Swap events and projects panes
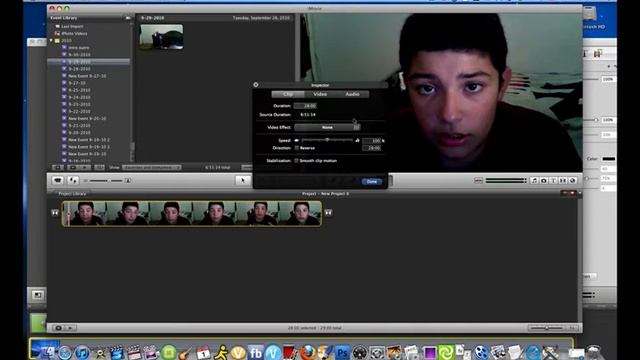Image resolution: width=640 pixels, height=360 pixels. coord(73,180)
